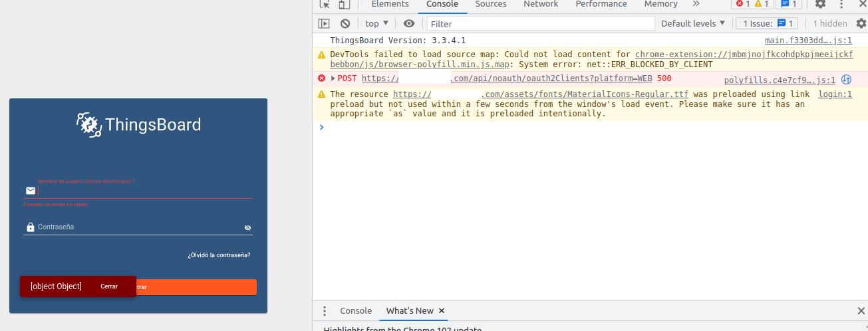868x331 pixels.
Task: Click the yellow warning count badge
Action: (x=762, y=4)
